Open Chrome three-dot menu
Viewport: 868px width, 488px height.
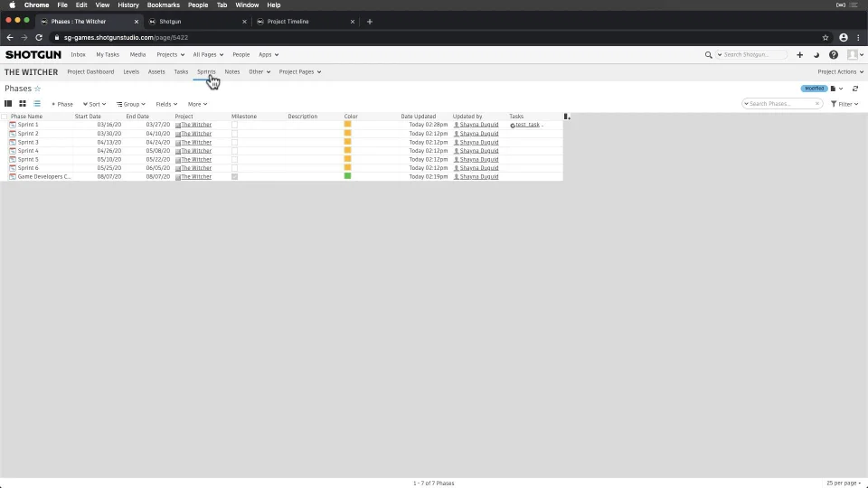tap(859, 38)
